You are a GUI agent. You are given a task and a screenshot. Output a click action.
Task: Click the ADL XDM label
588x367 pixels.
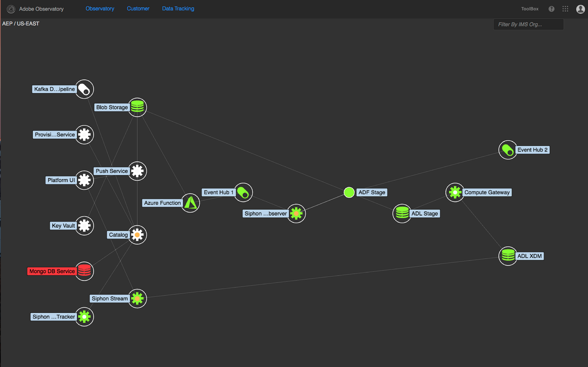pyautogui.click(x=530, y=256)
